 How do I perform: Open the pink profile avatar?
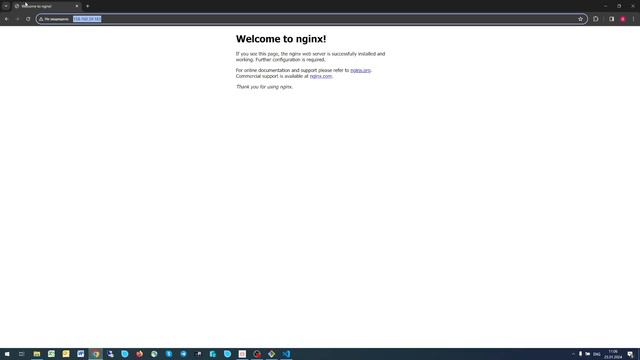623,19
